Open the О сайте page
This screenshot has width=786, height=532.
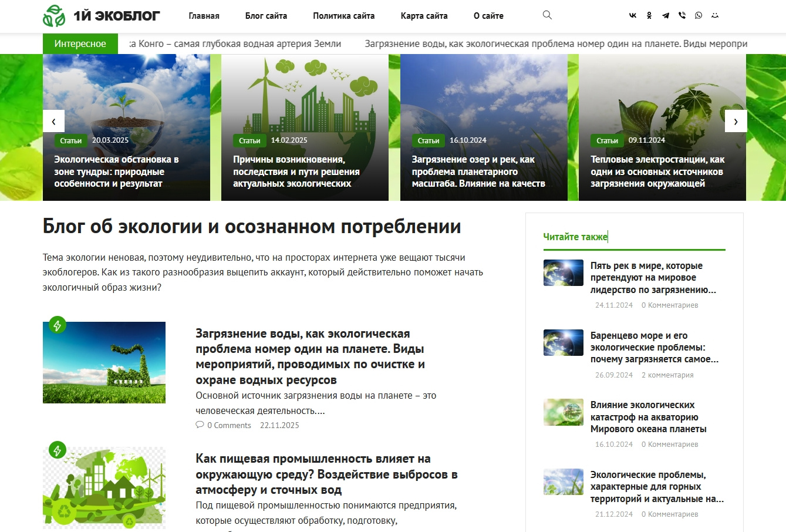[x=488, y=16]
